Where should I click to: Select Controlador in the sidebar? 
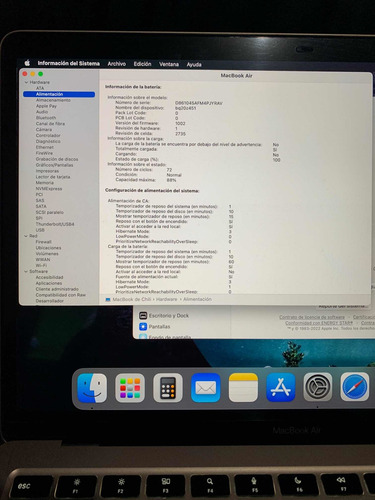pyautogui.click(x=48, y=136)
